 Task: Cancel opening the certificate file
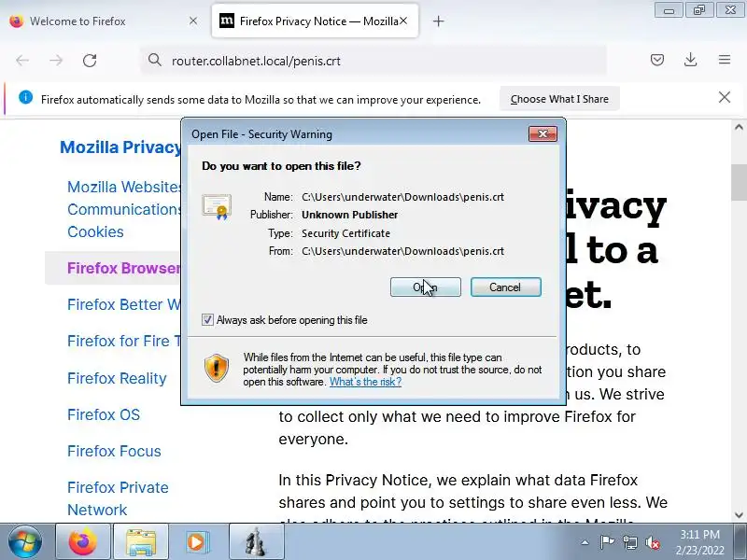[505, 287]
